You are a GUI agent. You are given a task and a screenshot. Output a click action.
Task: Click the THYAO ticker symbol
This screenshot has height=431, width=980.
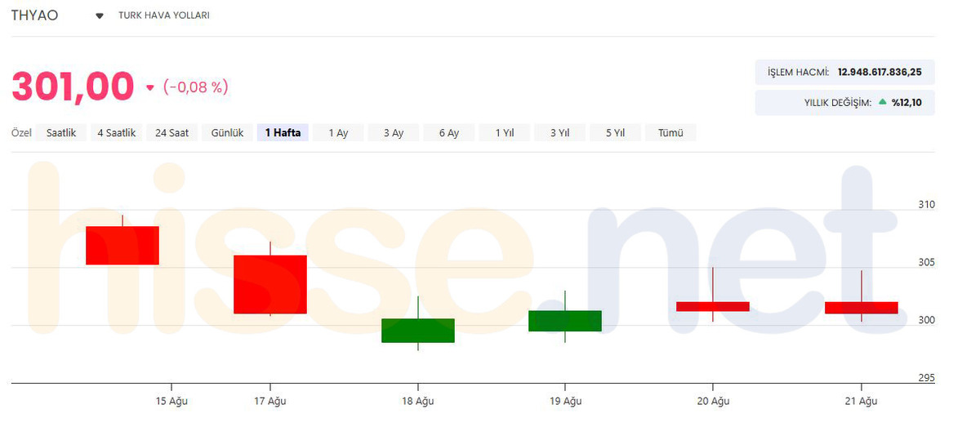click(34, 15)
